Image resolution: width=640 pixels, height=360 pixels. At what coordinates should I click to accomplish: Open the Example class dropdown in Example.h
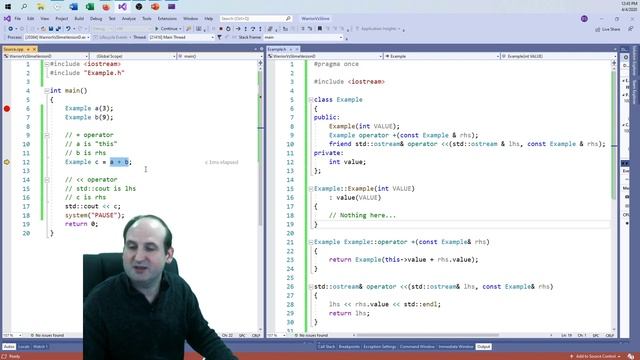pos(442,56)
